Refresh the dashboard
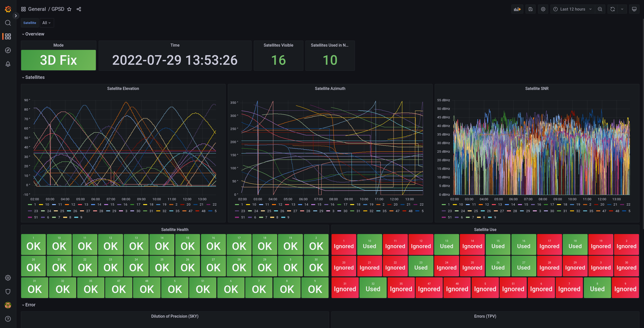Screen dimensions: 644x328 tap(613, 9)
